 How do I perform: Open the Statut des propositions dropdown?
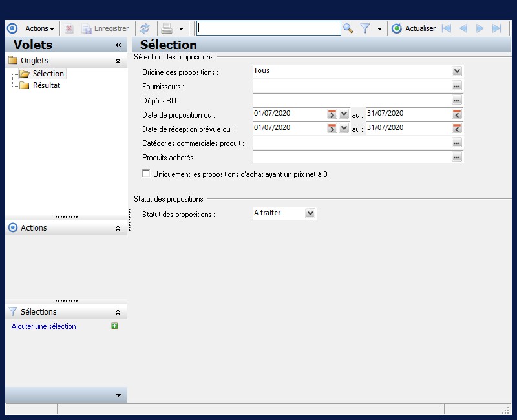pos(310,213)
